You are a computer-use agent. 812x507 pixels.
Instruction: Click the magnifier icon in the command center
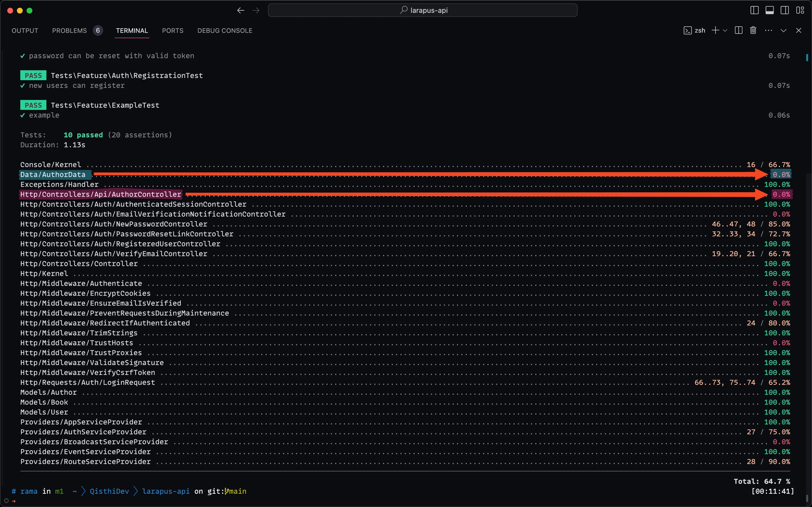pos(404,10)
